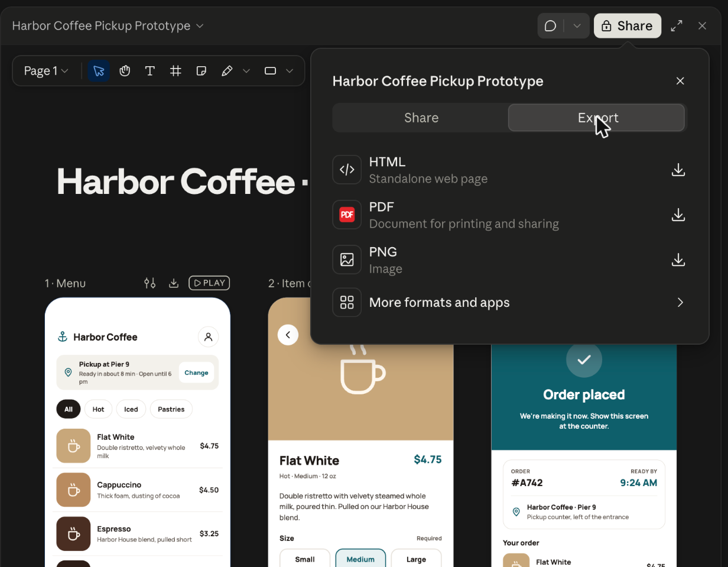Play the Menu frame prototype

click(209, 283)
